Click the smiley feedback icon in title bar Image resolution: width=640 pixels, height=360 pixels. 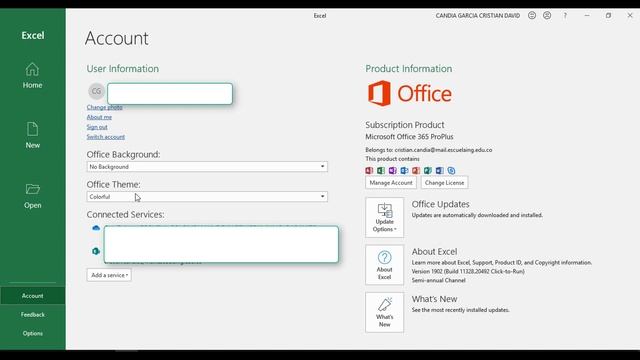tap(532, 16)
